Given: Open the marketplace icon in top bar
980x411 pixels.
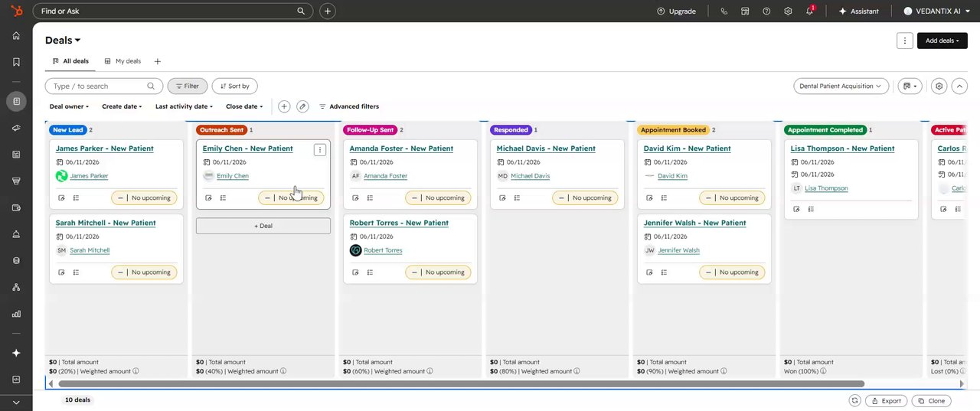Looking at the screenshot, I should click(745, 11).
